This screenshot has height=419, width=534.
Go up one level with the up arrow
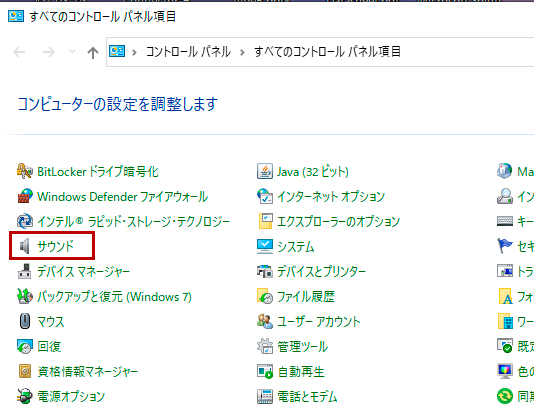tap(93, 52)
